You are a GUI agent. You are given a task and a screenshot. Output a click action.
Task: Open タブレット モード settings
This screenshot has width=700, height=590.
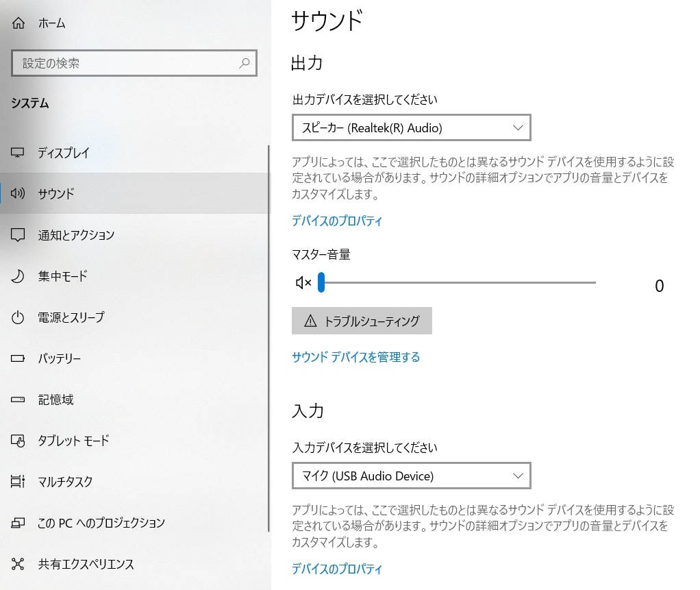(134, 441)
